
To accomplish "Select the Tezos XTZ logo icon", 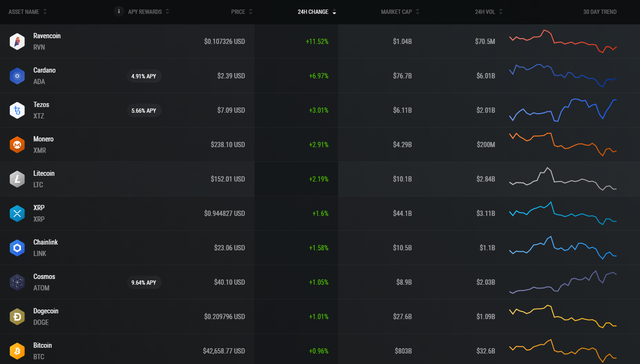I will (17, 110).
